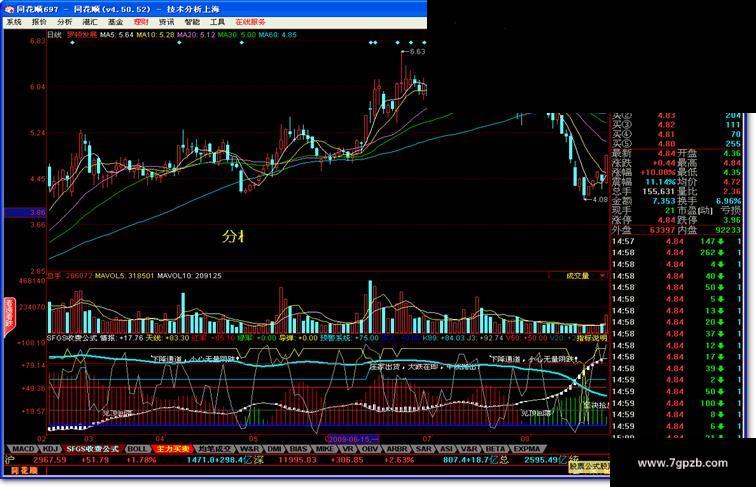Click the 3.86 highlighted price axis label
This screenshot has width=756, height=487.
click(25, 212)
